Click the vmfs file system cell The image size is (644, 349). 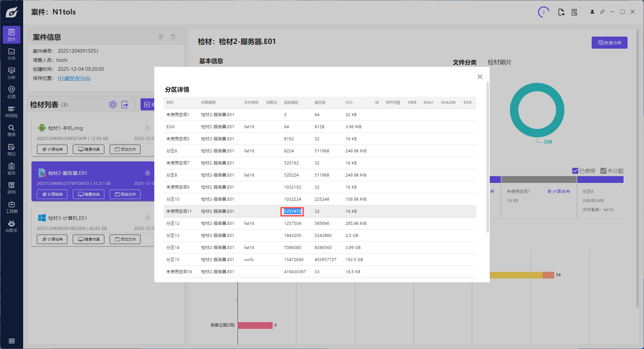249,259
